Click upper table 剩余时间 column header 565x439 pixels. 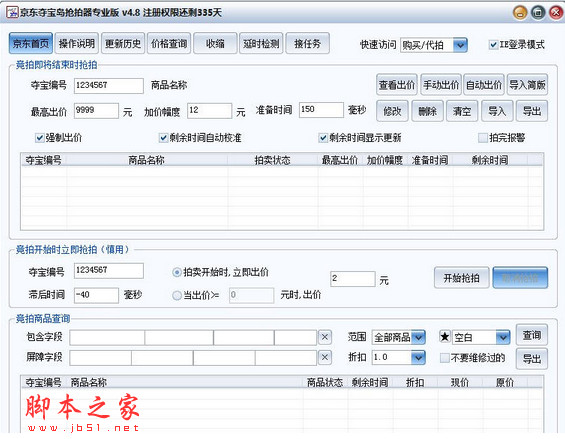pyautogui.click(x=490, y=160)
